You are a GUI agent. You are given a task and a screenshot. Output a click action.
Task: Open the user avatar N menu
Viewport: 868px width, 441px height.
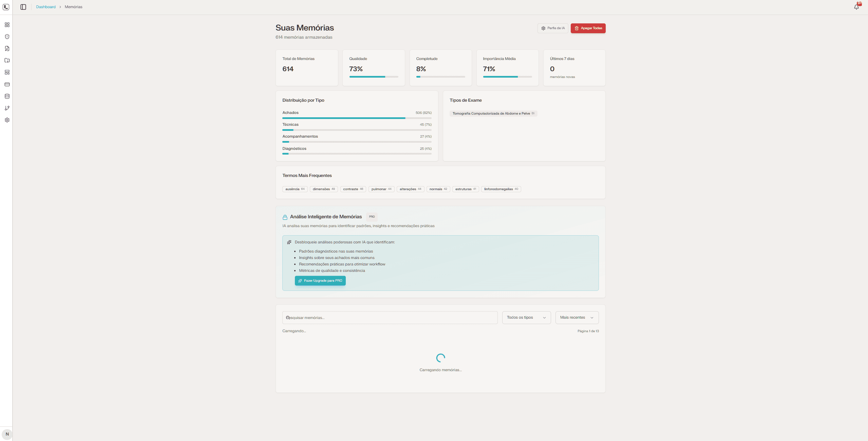click(7, 434)
